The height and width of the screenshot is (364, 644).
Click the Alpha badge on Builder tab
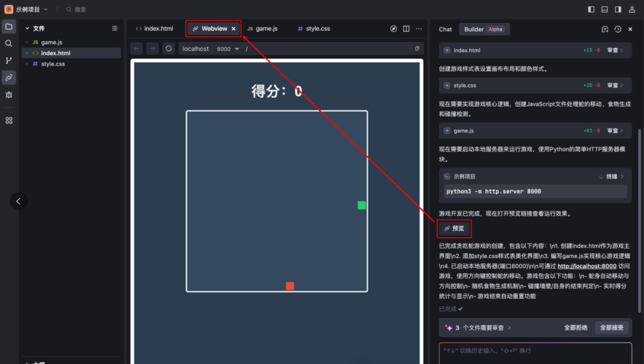pos(495,29)
